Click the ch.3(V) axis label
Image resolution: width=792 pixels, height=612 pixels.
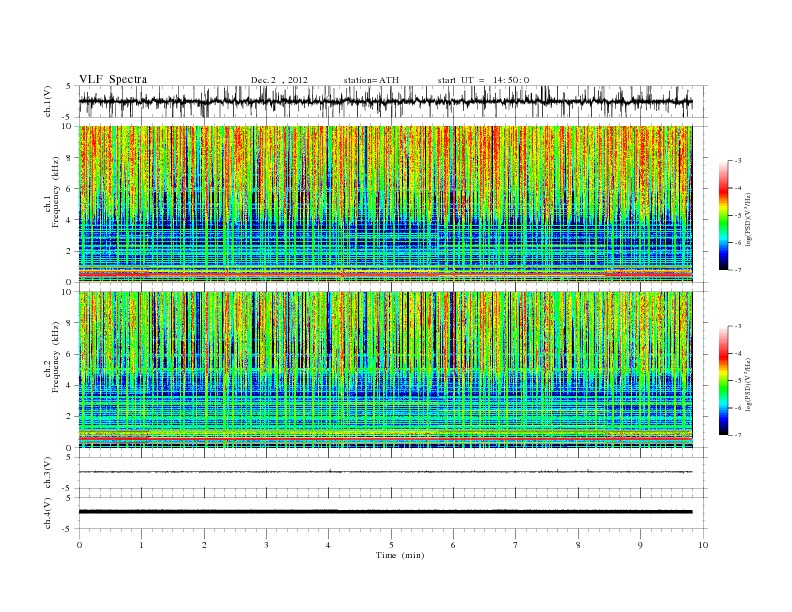[x=48, y=473]
